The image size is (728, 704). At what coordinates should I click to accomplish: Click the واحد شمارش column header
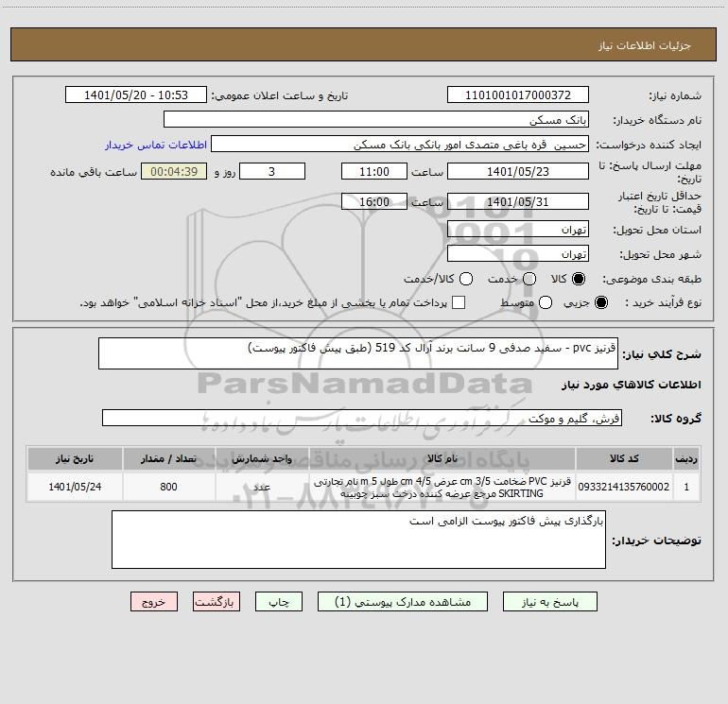[x=262, y=458]
